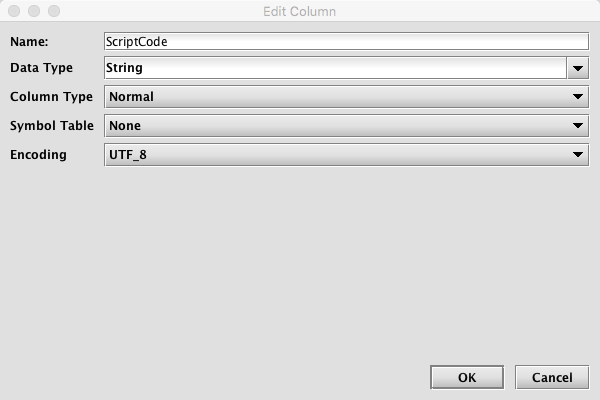The width and height of the screenshot is (600, 400).
Task: Dismiss the dialog with the Cancel button
Action: pyautogui.click(x=552, y=377)
